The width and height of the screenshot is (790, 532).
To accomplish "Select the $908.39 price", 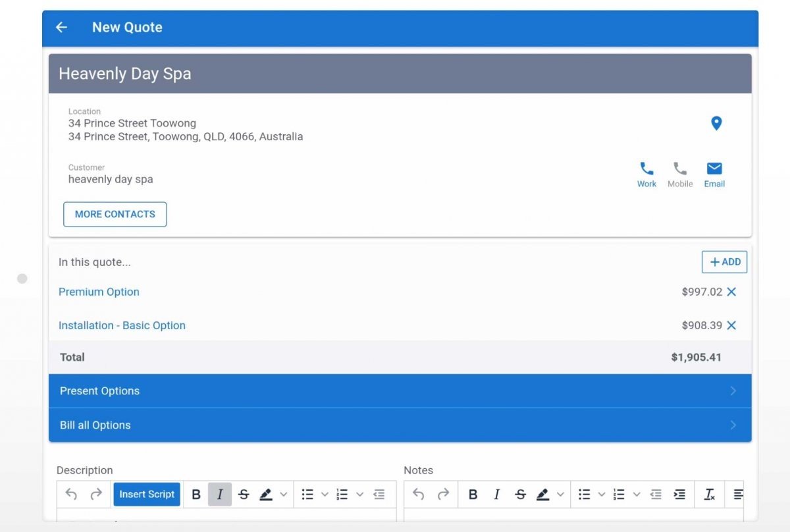I will coord(702,325).
